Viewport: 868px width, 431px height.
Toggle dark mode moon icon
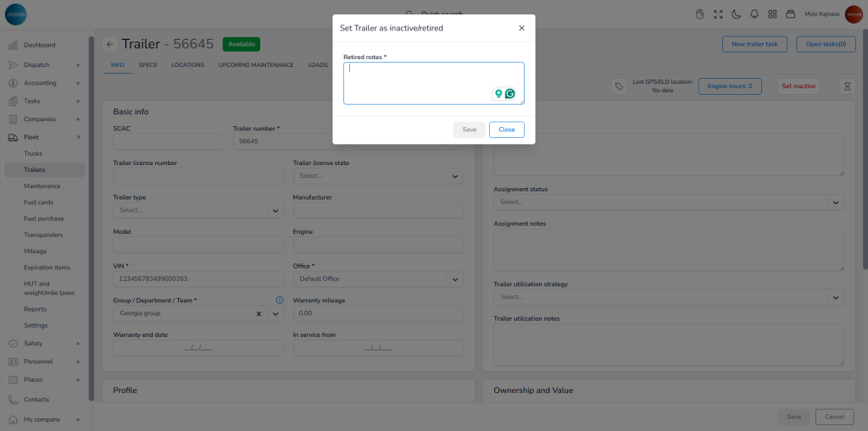click(736, 14)
